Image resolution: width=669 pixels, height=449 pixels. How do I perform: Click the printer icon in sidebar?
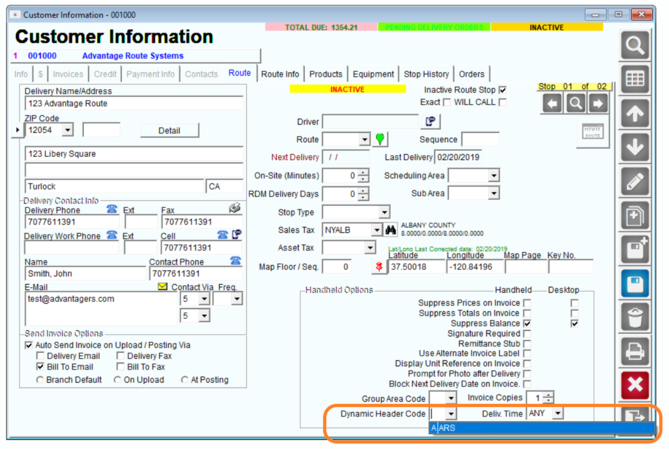click(635, 352)
